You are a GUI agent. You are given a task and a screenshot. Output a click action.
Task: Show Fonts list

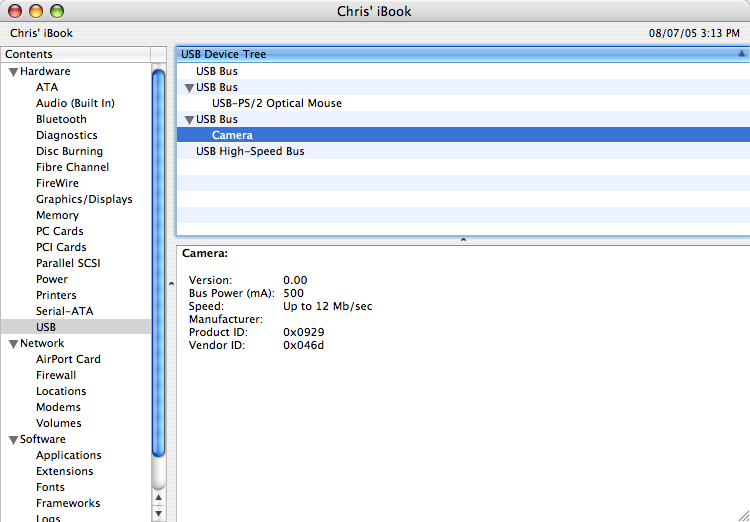(x=50, y=487)
